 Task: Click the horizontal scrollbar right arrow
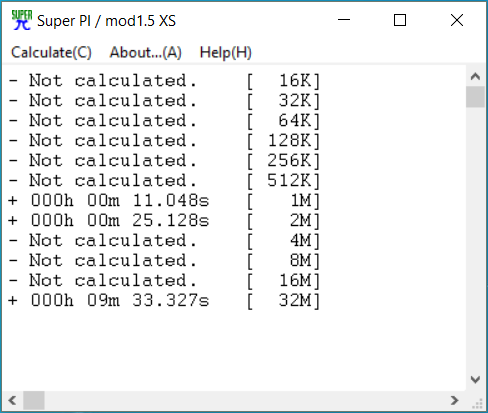(x=455, y=400)
